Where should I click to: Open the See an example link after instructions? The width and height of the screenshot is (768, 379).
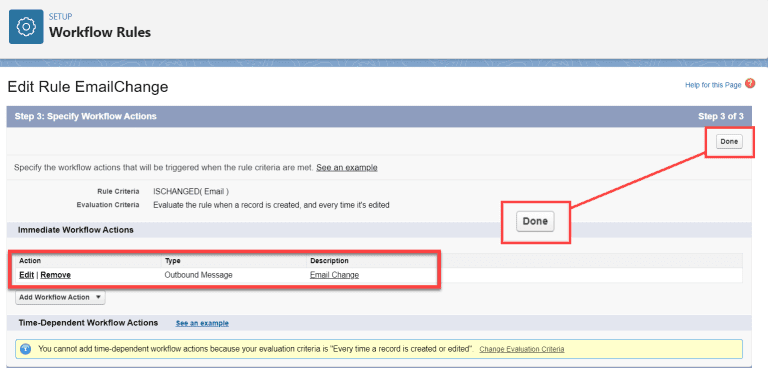347,167
